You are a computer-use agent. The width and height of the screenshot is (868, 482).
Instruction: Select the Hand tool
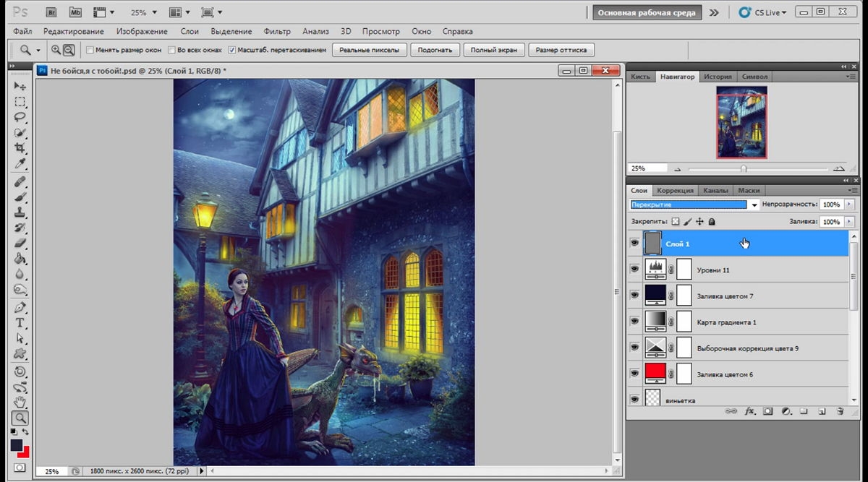pos(20,403)
